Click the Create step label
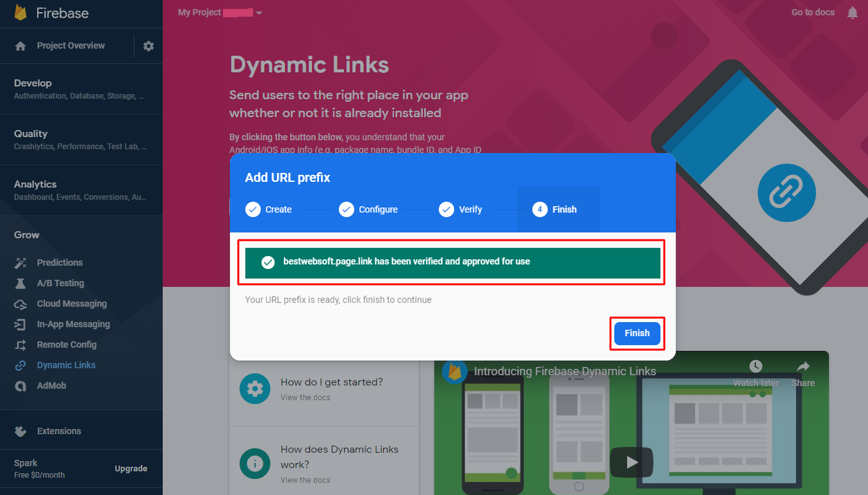The height and width of the screenshot is (495, 868). 279,209
